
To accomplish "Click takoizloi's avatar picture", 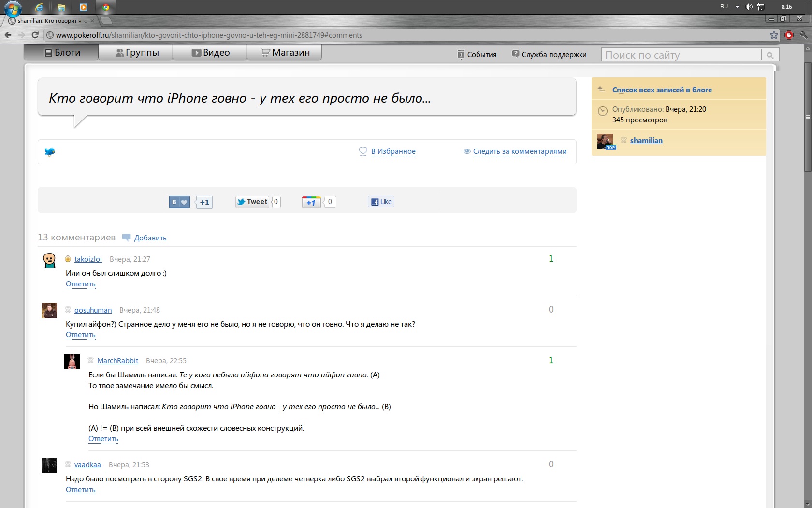I will 49,260.
